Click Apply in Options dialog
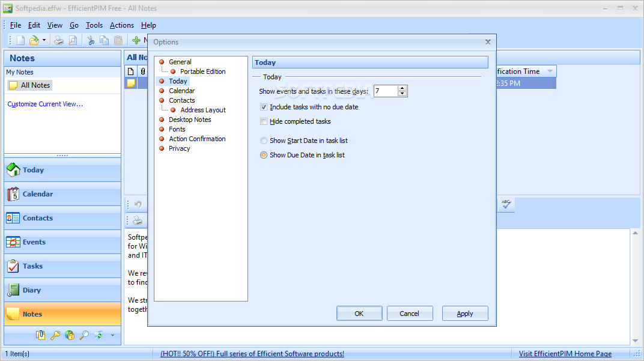644x361 pixels. click(x=465, y=314)
